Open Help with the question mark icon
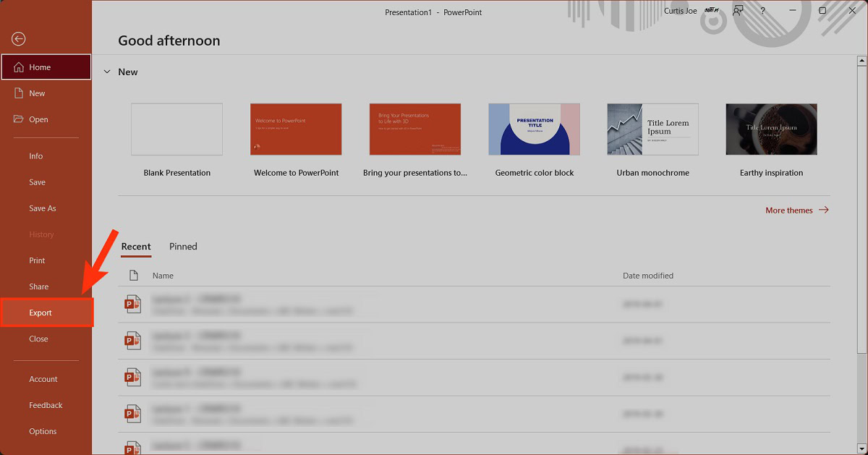868x455 pixels. [x=762, y=11]
